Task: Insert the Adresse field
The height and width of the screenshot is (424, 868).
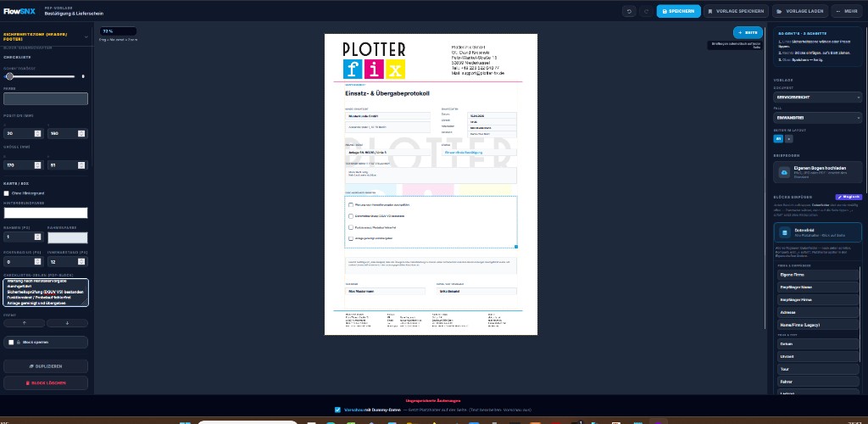Action: tap(818, 313)
